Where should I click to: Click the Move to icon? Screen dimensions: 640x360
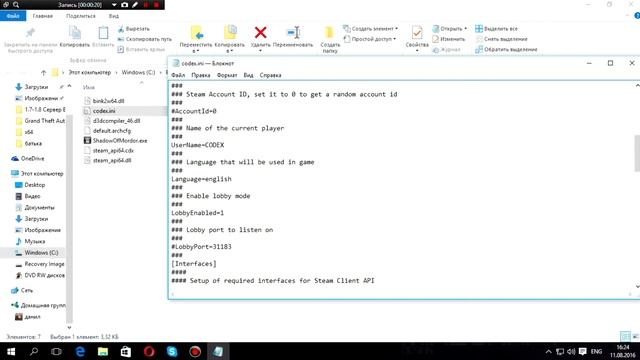click(196, 33)
